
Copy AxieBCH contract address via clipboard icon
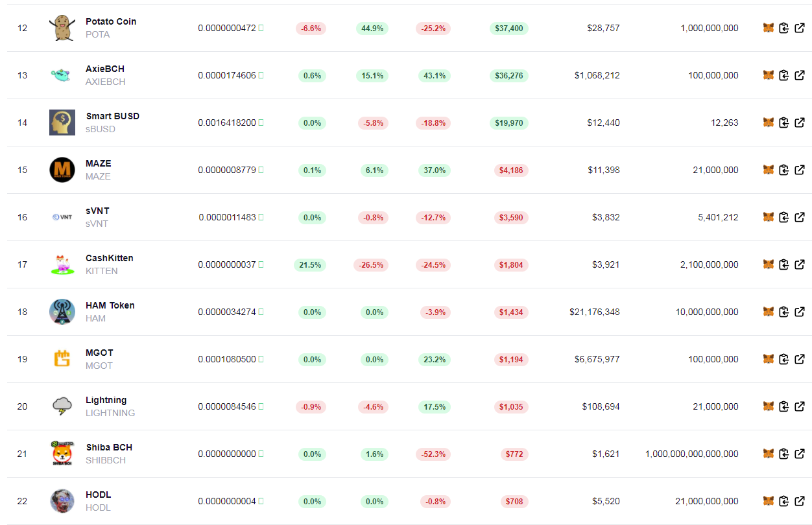[x=784, y=75]
